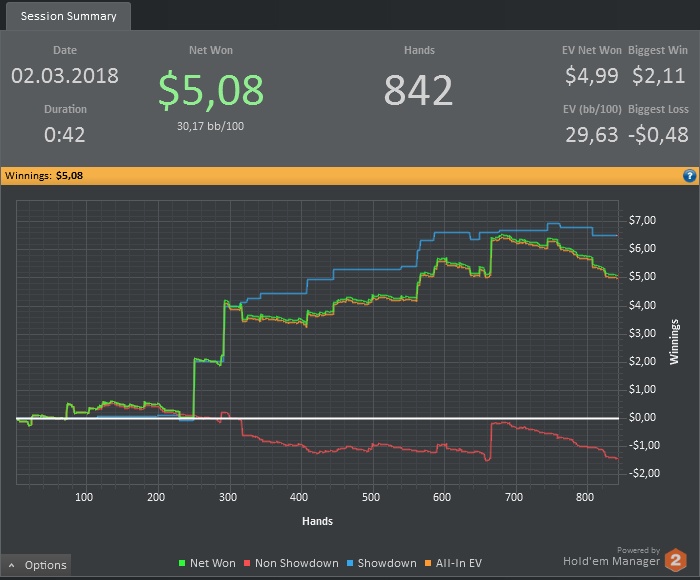Toggle the Showdown legend series
The width and height of the screenshot is (700, 580).
click(x=382, y=563)
